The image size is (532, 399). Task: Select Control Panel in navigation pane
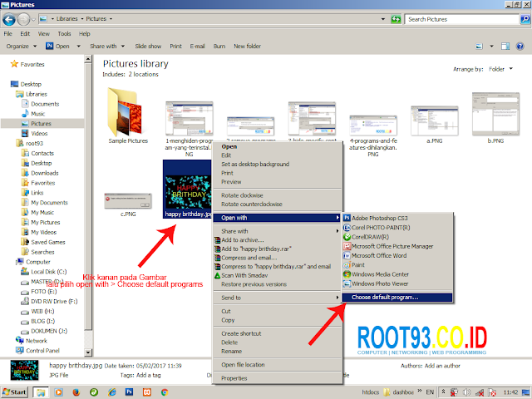point(42,351)
